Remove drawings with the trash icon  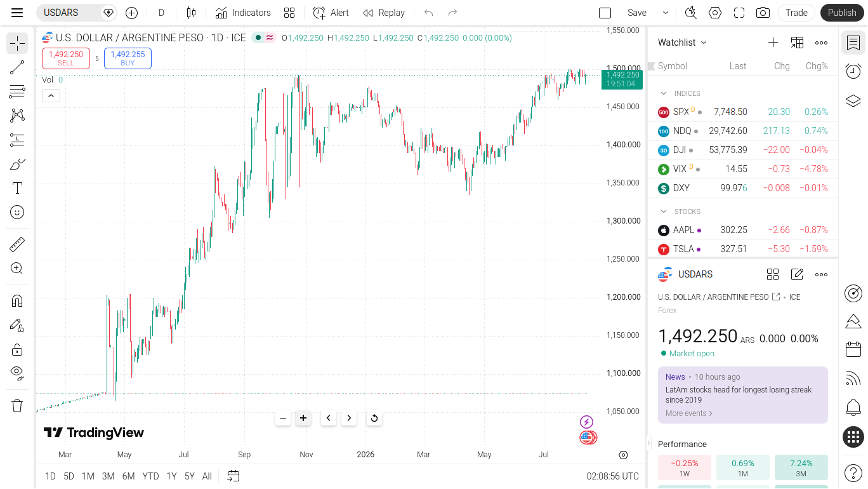17,406
